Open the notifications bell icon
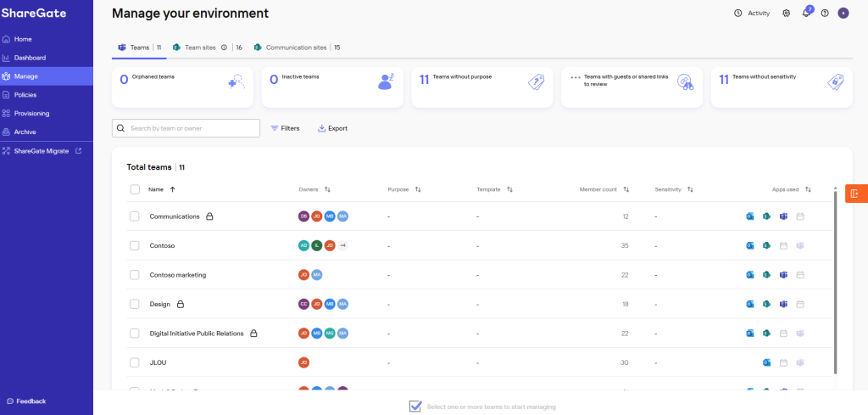The image size is (868, 415). tap(806, 14)
